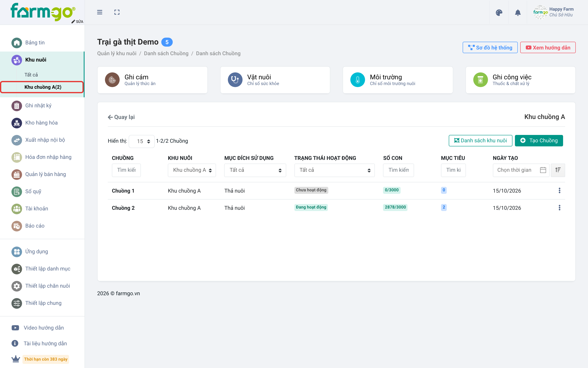Open the calendar icon in Ngày tạo filter
The image size is (588, 368).
pyautogui.click(x=543, y=170)
